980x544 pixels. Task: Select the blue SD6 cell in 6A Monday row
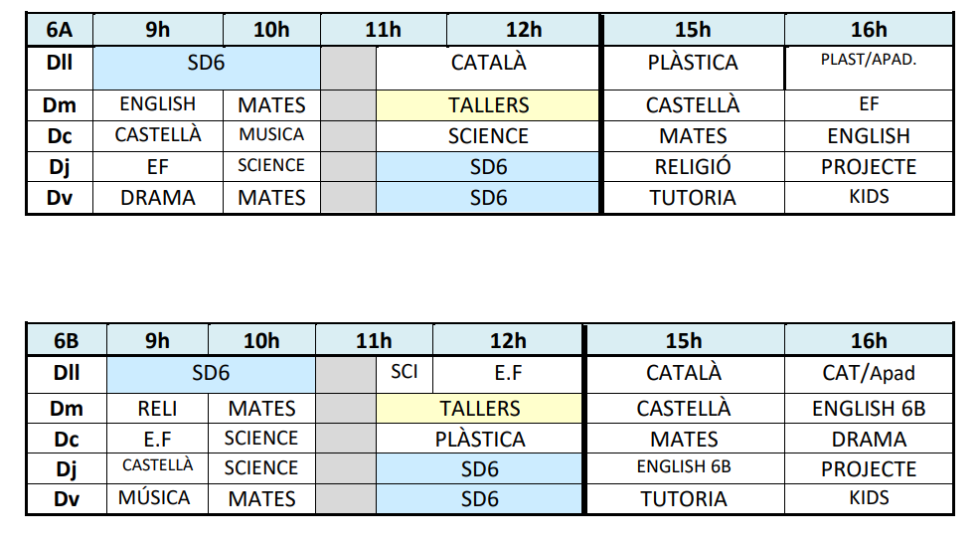tap(207, 64)
